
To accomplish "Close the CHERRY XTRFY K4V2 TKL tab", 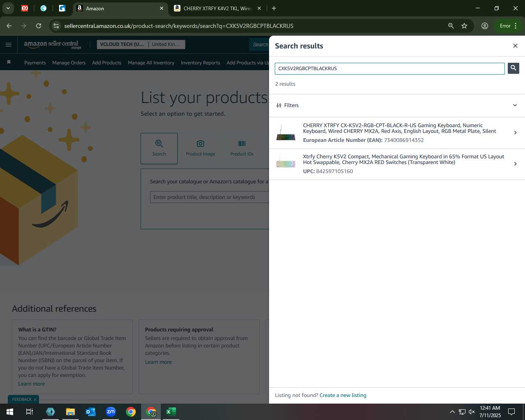I will click(x=259, y=8).
